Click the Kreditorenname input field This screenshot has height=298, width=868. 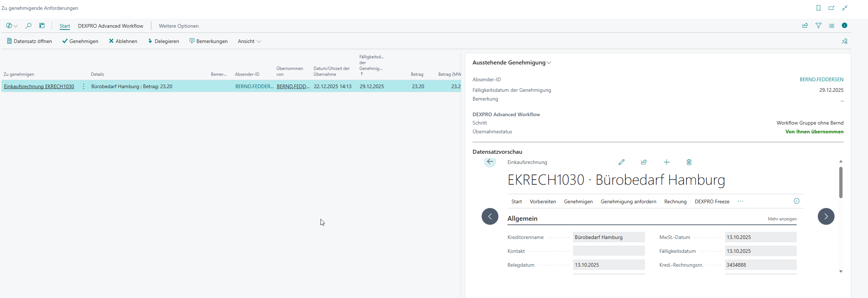coord(609,237)
